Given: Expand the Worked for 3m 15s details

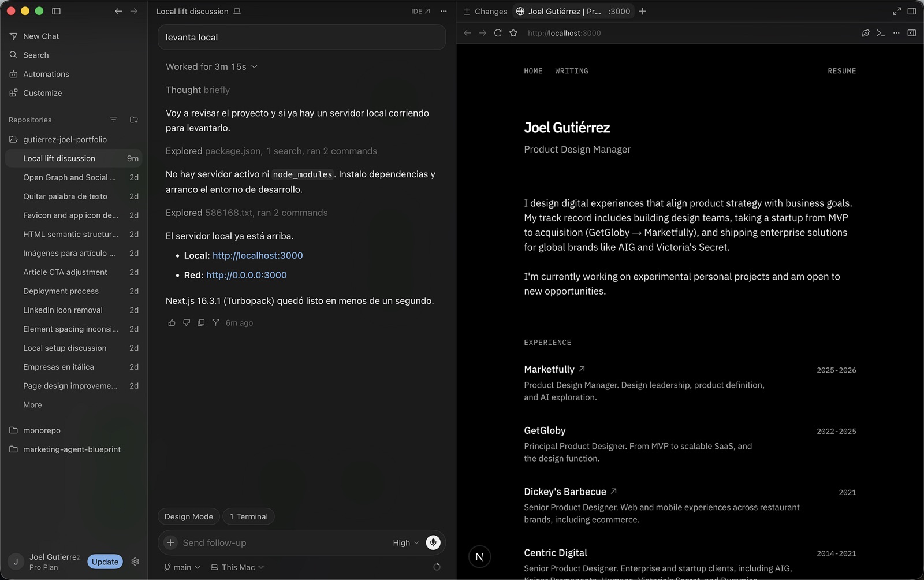Looking at the screenshot, I should click(x=211, y=66).
